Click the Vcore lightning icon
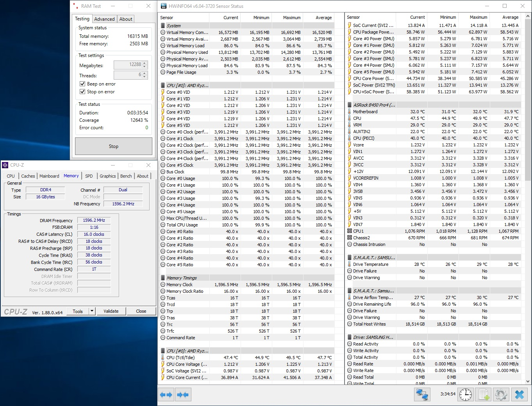532x406 pixels. (350, 145)
